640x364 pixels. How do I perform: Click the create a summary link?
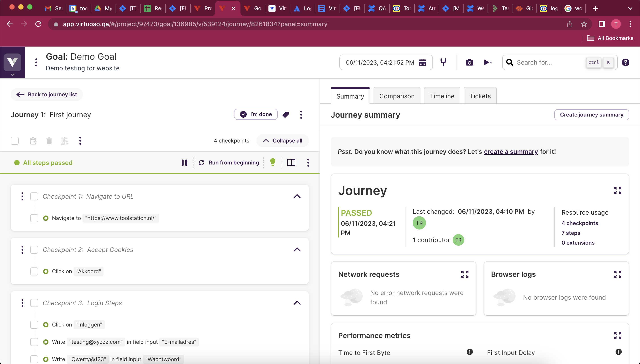click(511, 152)
